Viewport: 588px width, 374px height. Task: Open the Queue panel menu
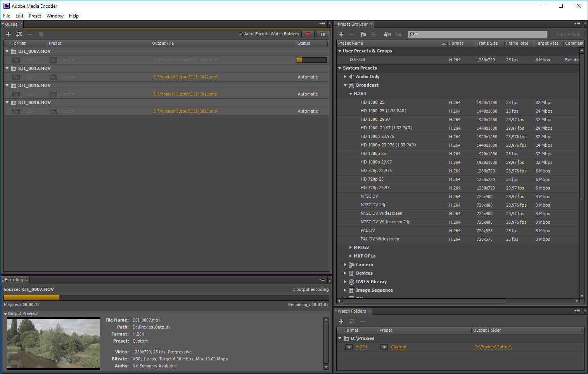322,24
